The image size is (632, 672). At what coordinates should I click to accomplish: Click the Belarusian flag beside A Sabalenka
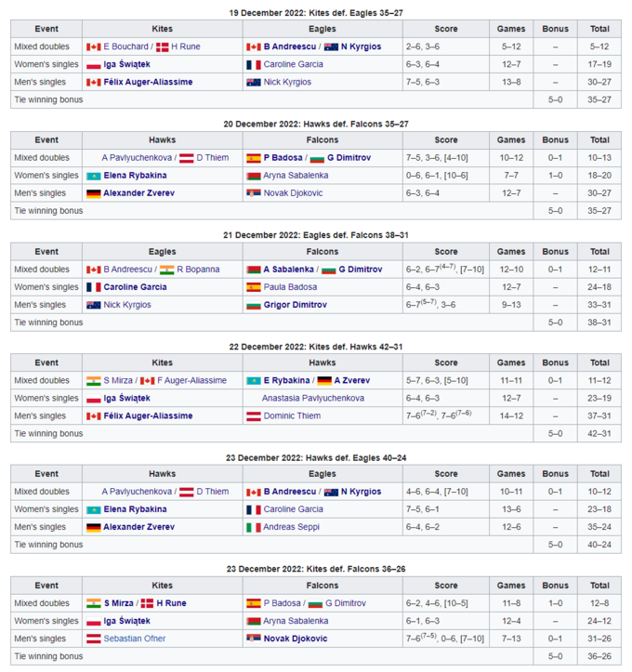(x=253, y=270)
